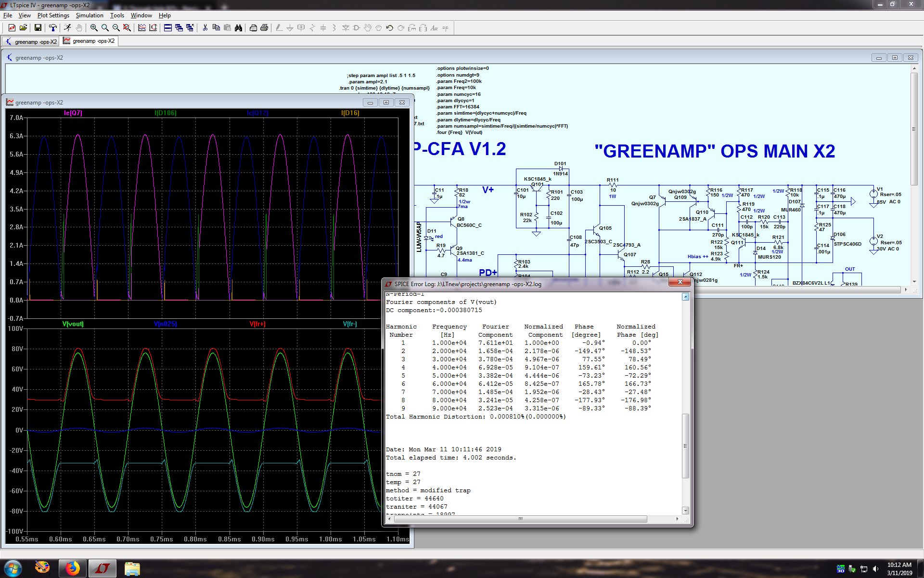The width and height of the screenshot is (924, 578).
Task: Run the simulation with the running man icon
Action: pyautogui.click(x=67, y=28)
